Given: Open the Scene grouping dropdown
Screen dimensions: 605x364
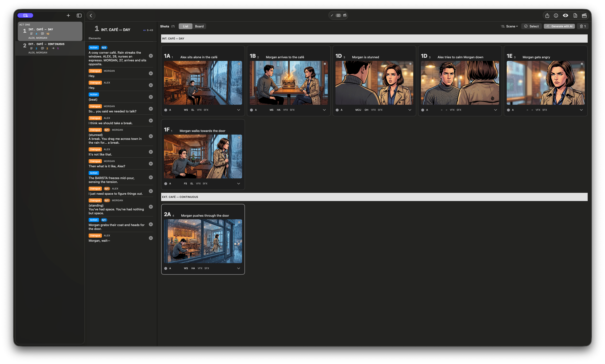Looking at the screenshot, I should [509, 26].
